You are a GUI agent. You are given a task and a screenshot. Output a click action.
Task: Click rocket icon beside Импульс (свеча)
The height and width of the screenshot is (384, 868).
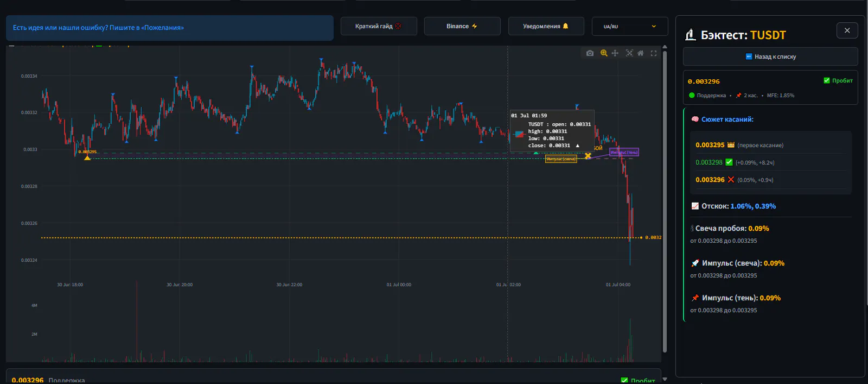(x=695, y=263)
